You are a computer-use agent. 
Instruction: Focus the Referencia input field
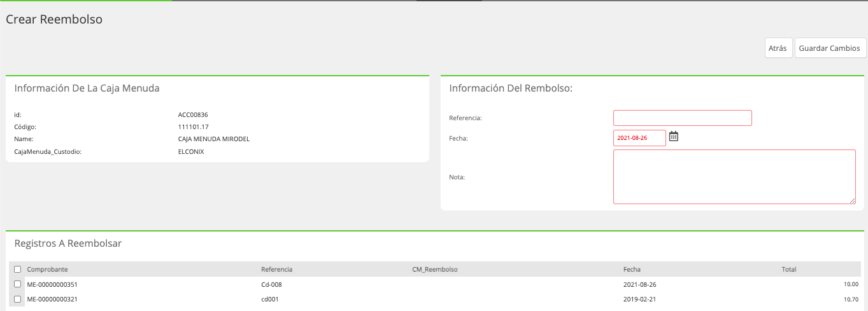(683, 118)
